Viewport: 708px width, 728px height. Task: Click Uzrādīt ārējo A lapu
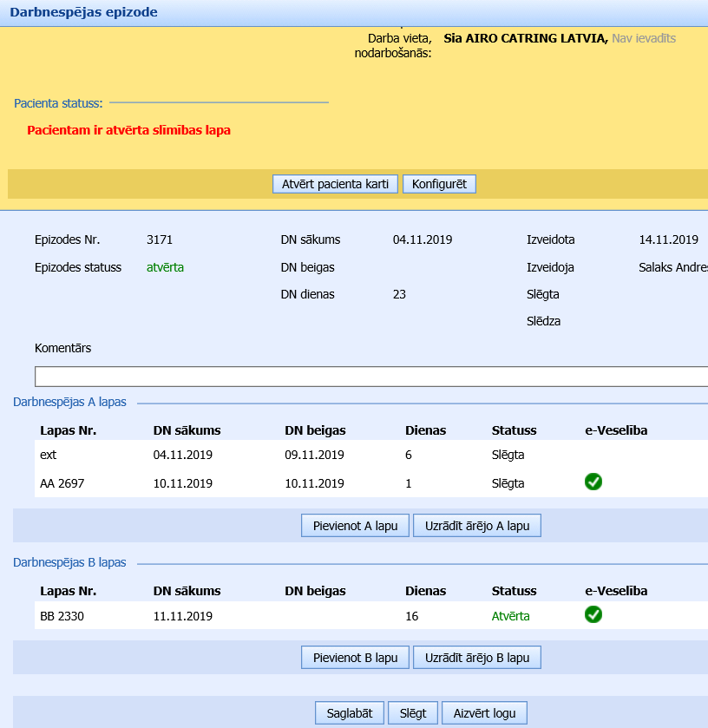(477, 526)
